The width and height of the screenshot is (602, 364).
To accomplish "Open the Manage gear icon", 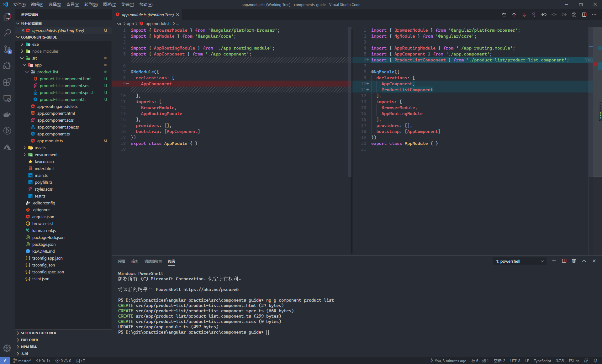I will coord(7,348).
